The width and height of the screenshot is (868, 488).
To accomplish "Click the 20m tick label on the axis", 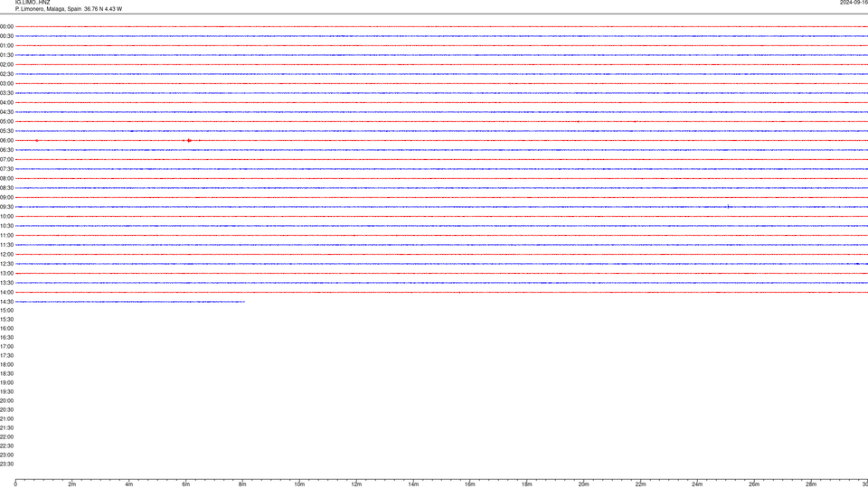I will [583, 484].
